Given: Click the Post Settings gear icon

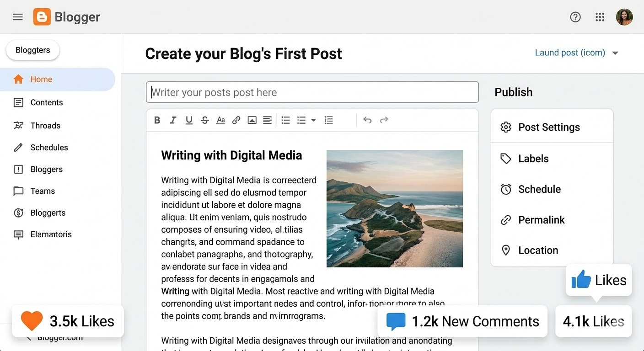Looking at the screenshot, I should click(x=505, y=127).
